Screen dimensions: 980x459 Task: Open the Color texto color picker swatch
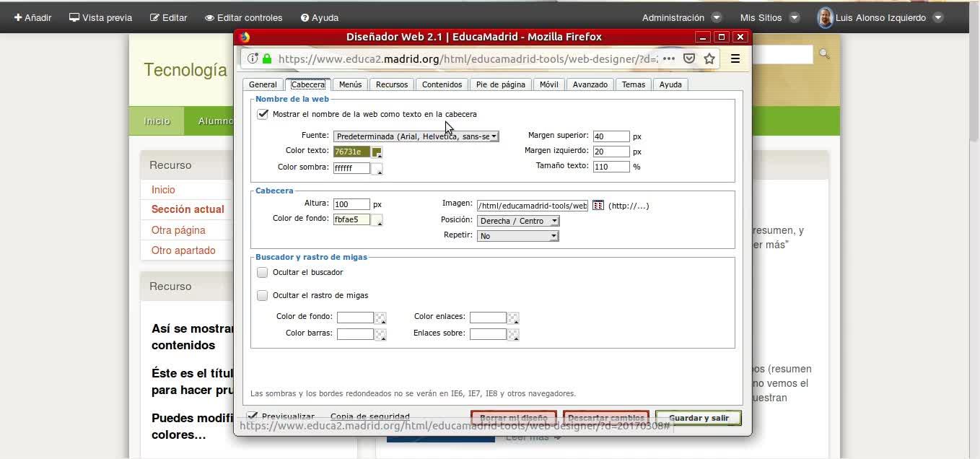click(377, 152)
